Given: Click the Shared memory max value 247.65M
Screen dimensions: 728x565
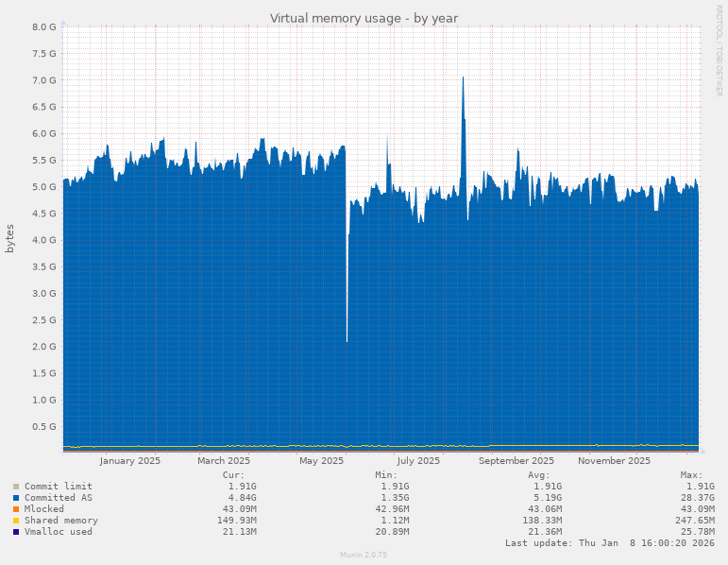Looking at the screenshot, I should pyautogui.click(x=695, y=521).
